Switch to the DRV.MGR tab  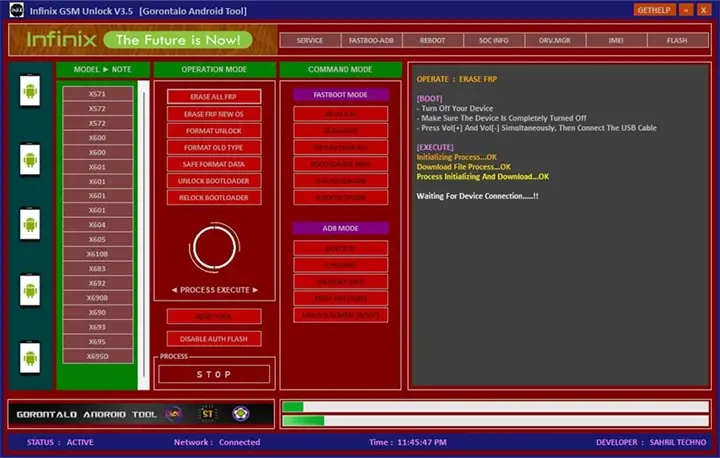coord(555,40)
